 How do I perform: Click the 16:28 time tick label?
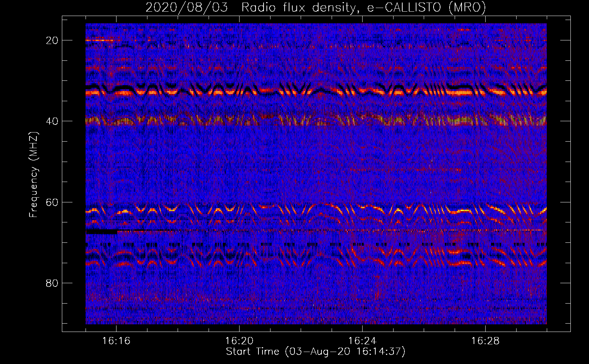click(485, 341)
